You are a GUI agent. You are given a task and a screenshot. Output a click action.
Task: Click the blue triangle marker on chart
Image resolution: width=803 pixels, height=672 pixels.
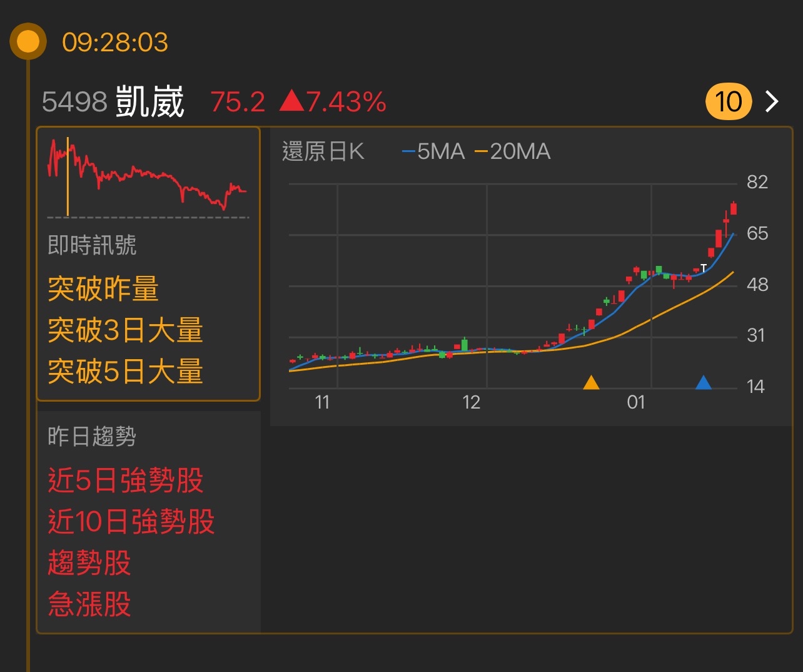coord(704,382)
